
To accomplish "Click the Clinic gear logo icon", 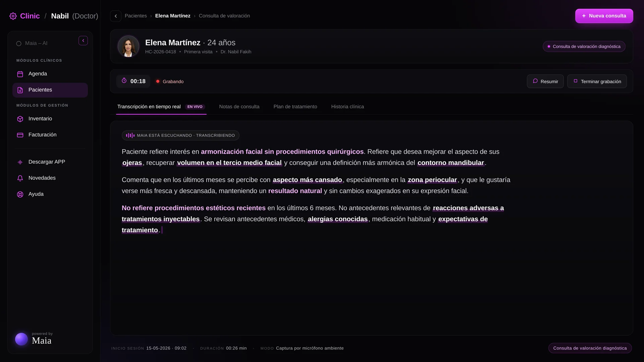I will 13,16.
